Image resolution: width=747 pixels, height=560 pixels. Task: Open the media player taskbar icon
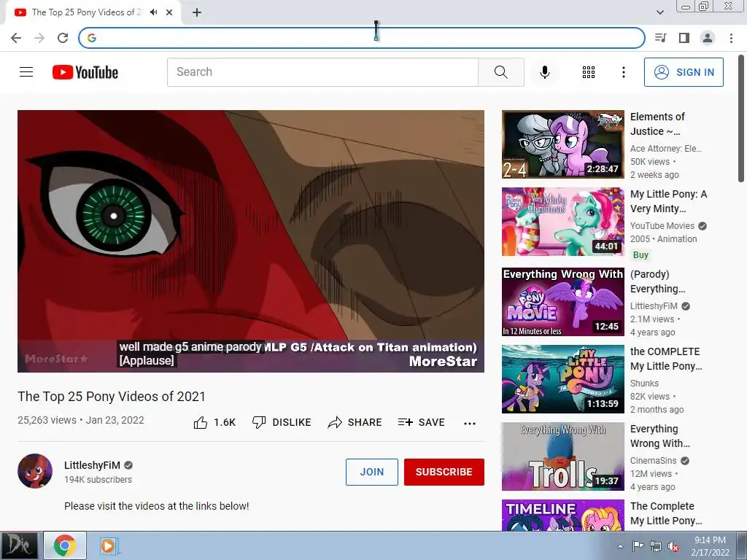coord(108,545)
